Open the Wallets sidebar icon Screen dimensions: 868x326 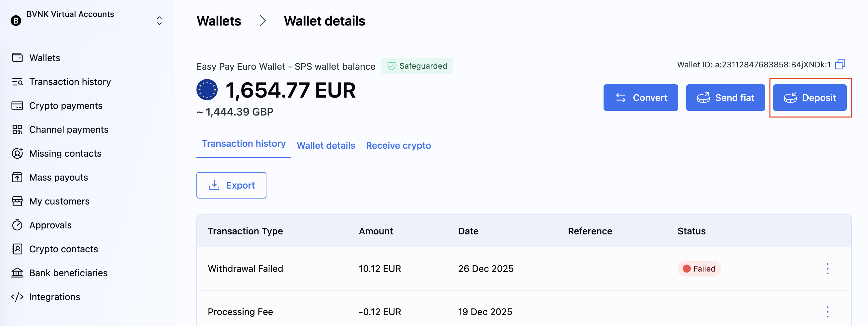pyautogui.click(x=17, y=58)
